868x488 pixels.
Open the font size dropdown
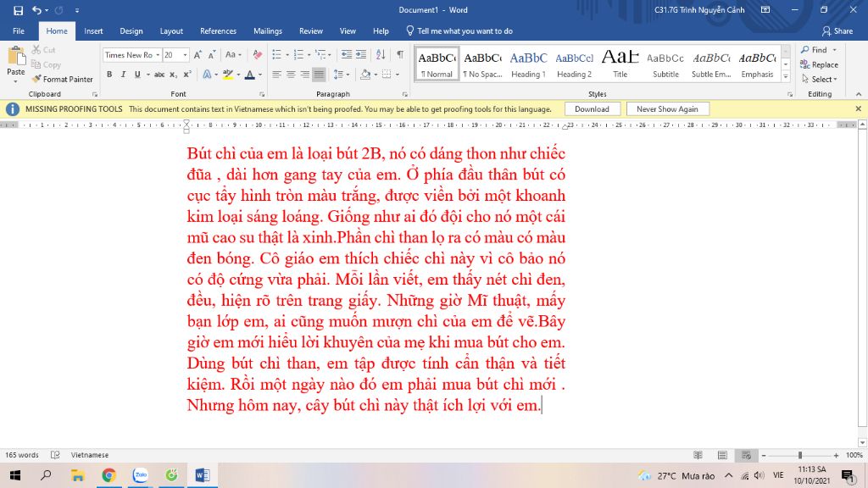pos(186,55)
